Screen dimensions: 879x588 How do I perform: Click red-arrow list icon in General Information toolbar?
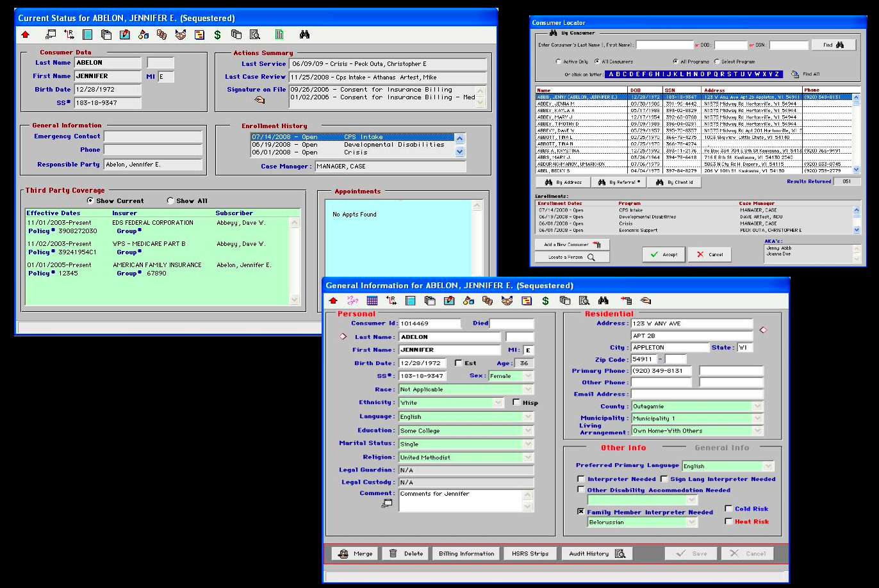point(626,300)
